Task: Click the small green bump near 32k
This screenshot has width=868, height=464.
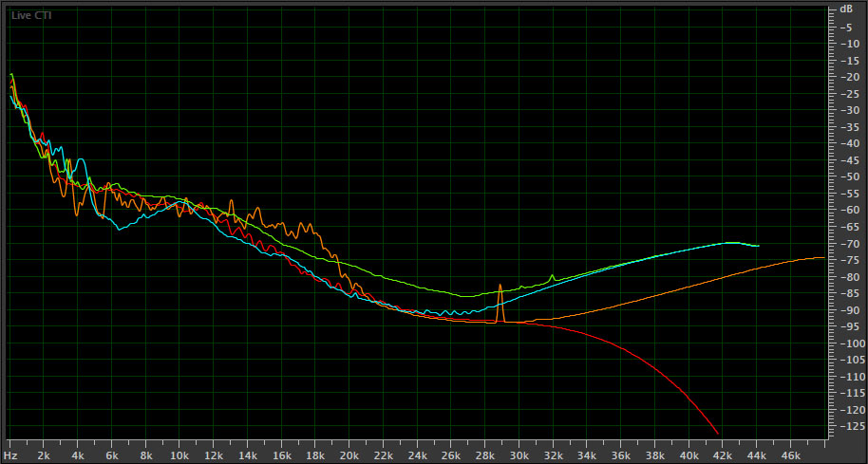Action: coord(552,275)
